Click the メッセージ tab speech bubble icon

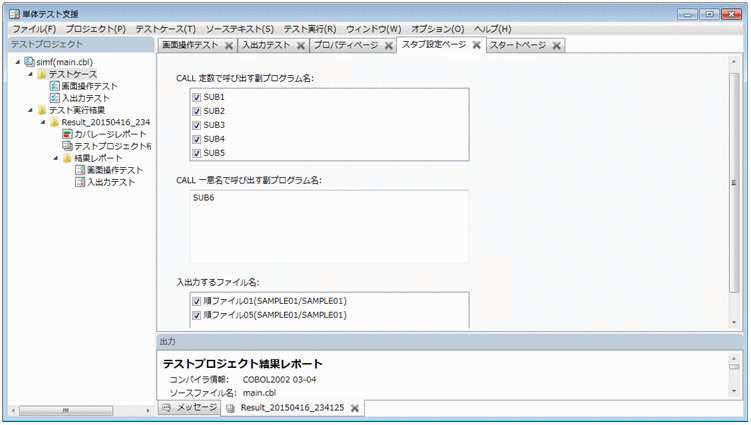tap(166, 408)
